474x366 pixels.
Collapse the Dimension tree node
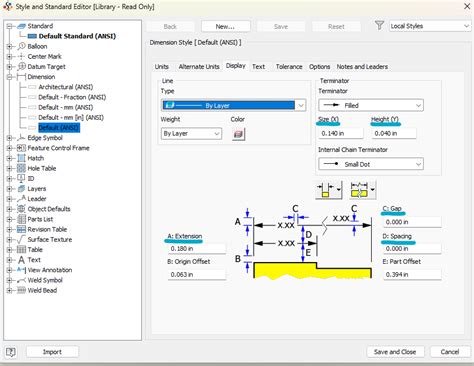(9, 77)
